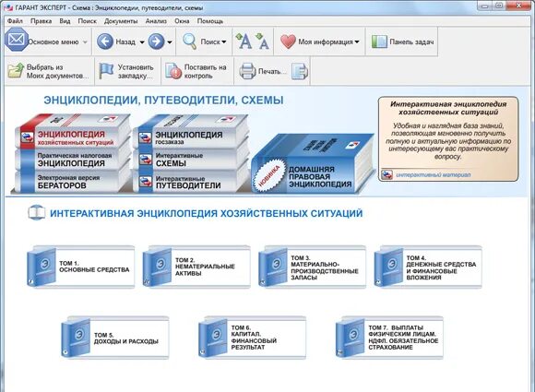Open Том 6. Капитал. Финансовый результат
535x392 pixels.
pyautogui.click(x=253, y=338)
